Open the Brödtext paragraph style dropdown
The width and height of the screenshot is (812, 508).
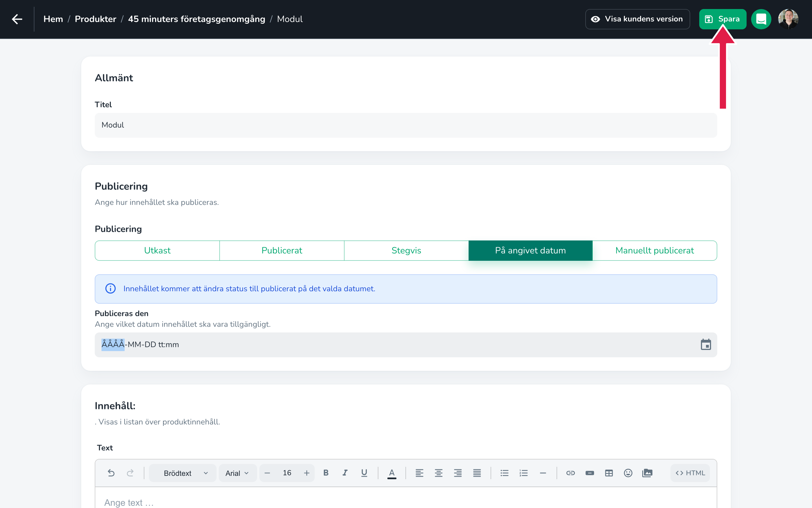coord(182,473)
